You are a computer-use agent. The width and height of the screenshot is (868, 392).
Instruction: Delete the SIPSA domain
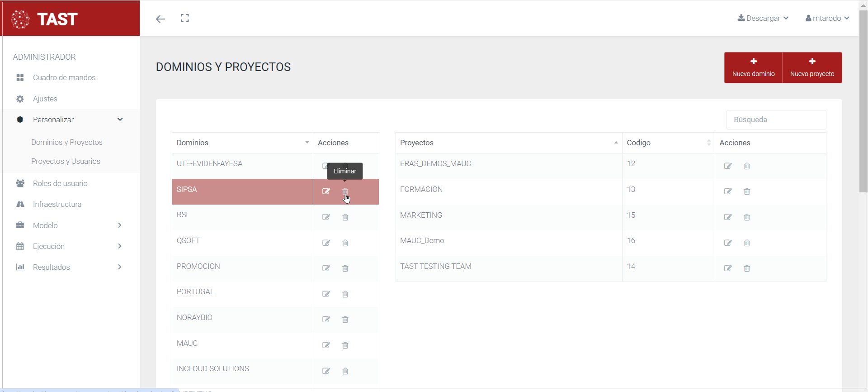pos(345,191)
